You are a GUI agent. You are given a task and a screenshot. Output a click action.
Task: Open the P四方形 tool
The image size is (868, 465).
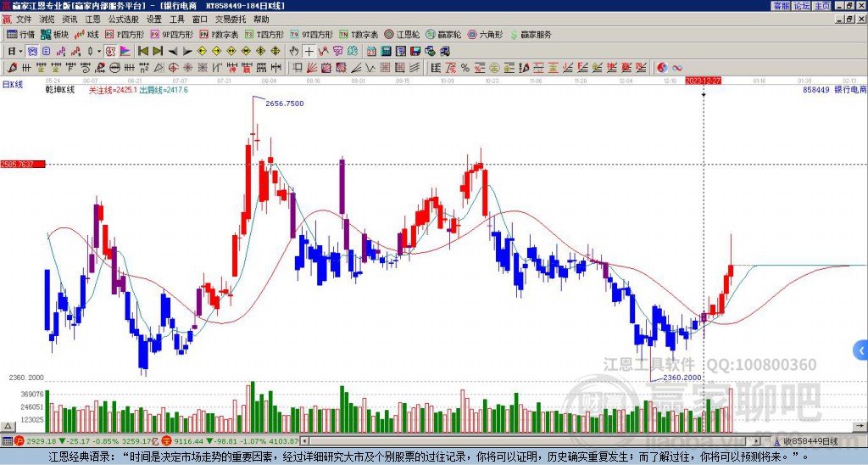pos(125,34)
